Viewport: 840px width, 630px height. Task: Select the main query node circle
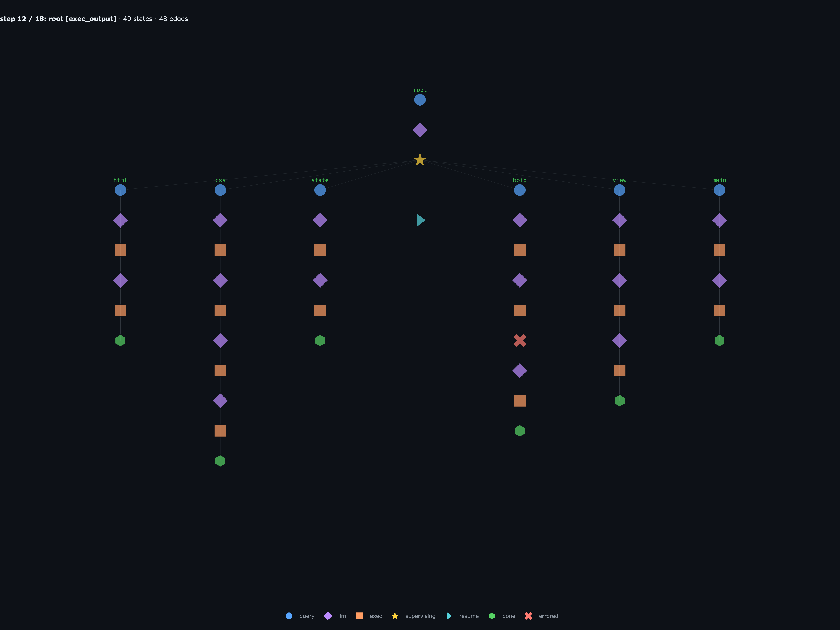click(x=720, y=190)
